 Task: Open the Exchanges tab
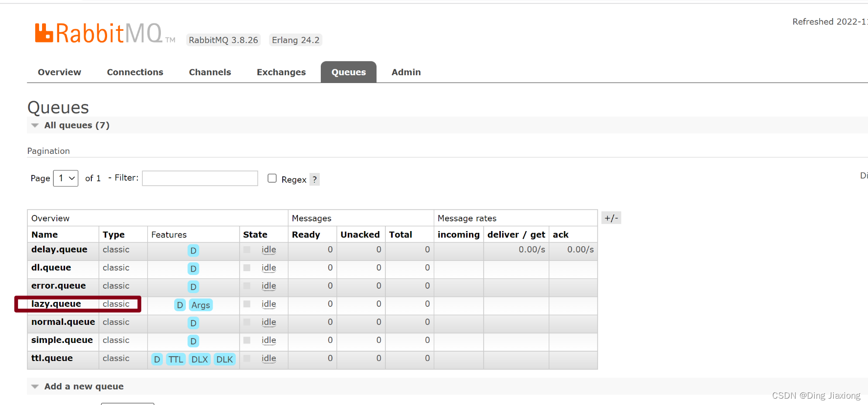(281, 72)
